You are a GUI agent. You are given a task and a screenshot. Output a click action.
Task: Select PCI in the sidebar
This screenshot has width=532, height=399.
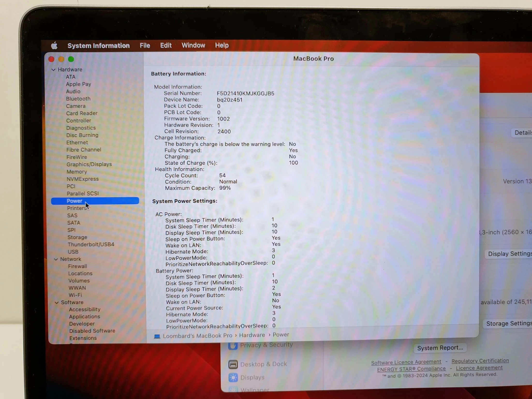pos(71,186)
